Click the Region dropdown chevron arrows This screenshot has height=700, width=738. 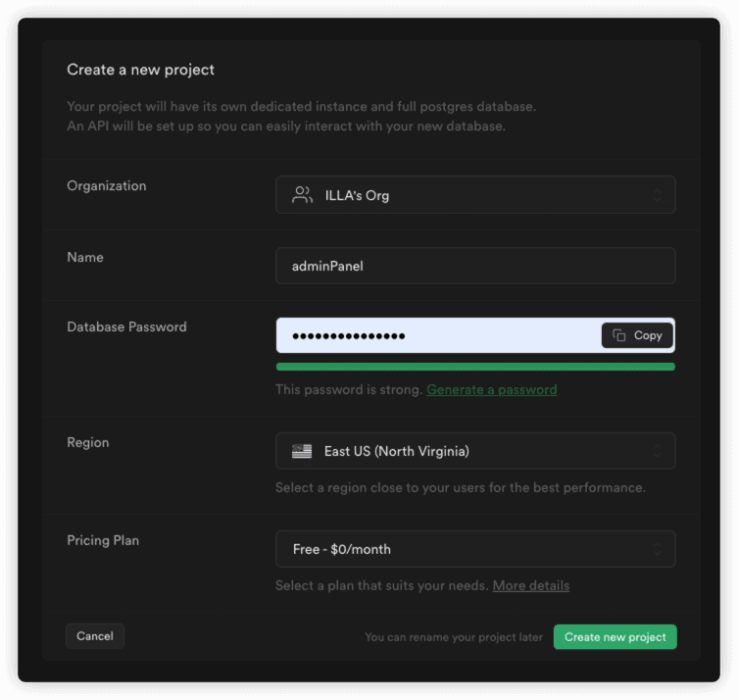pos(657,451)
